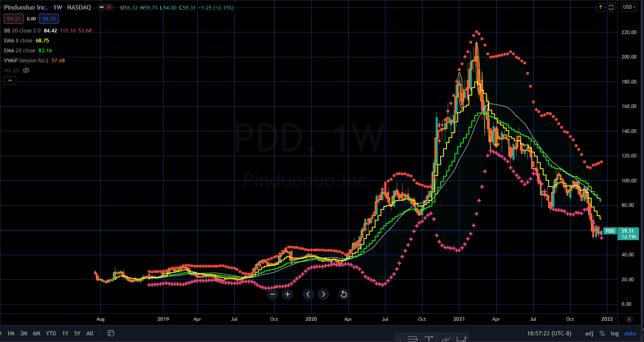Select the 1Y date range
644x342 pixels.
(x=65, y=333)
